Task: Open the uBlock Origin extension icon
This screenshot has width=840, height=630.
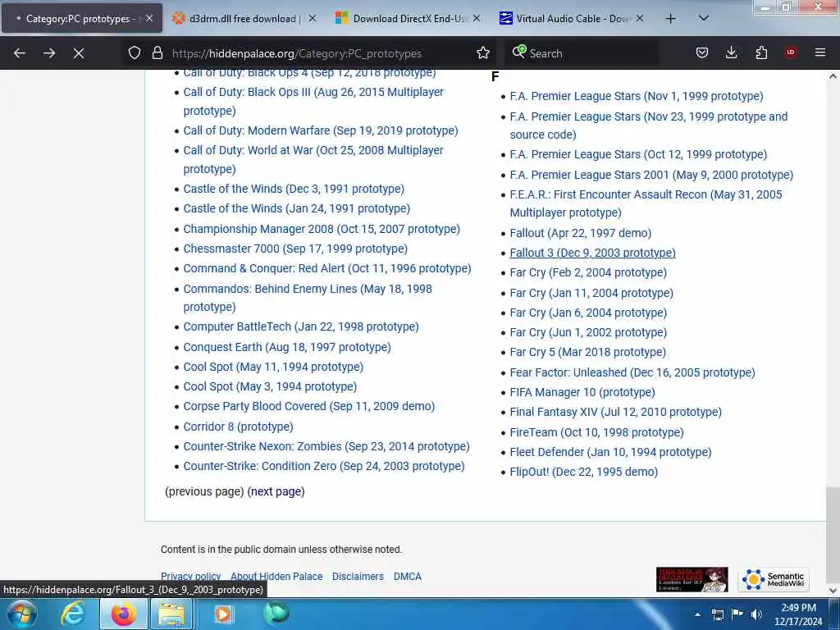Action: click(791, 52)
